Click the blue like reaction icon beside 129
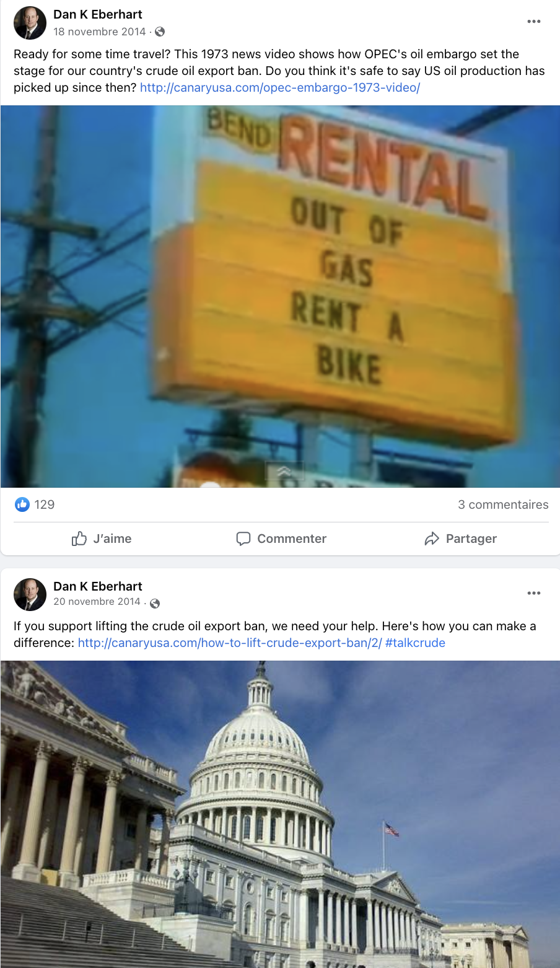 (22, 504)
